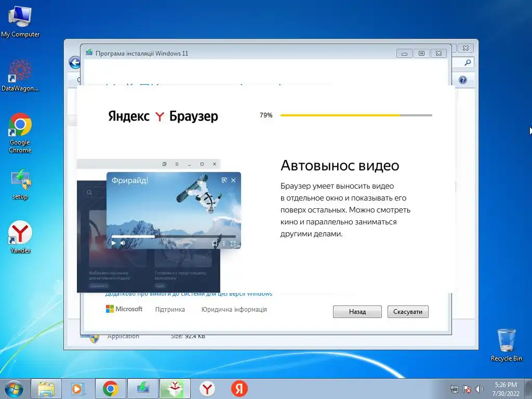The width and height of the screenshot is (532, 399).
Task: Open the setup desktop icon
Action: tap(20, 184)
